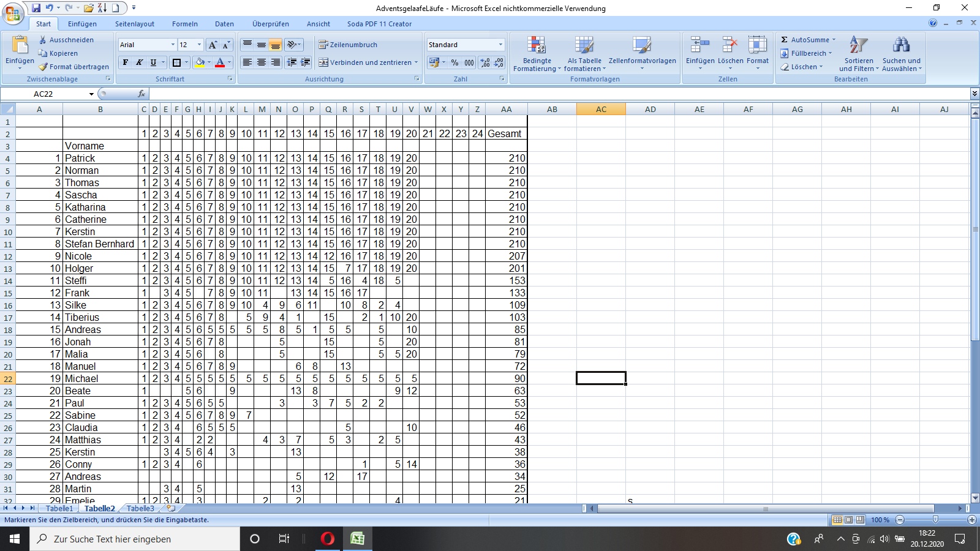Open Zellenformatvorlagen gallery
980x551 pixels.
pos(643,54)
